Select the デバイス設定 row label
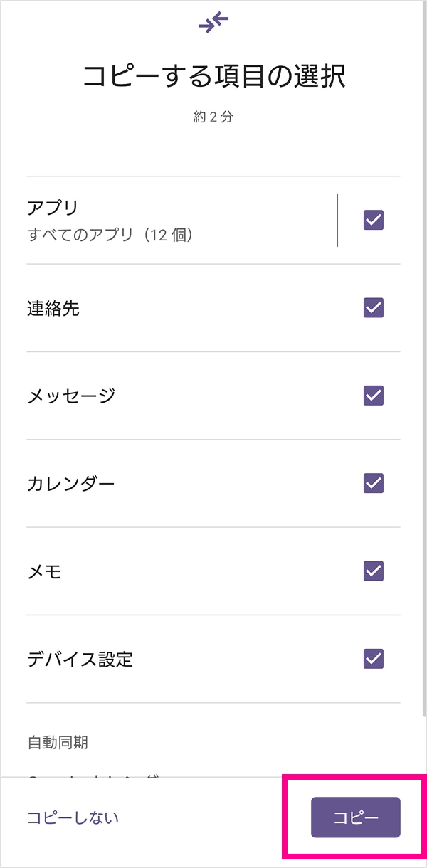The width and height of the screenshot is (427, 868). pyautogui.click(x=80, y=660)
